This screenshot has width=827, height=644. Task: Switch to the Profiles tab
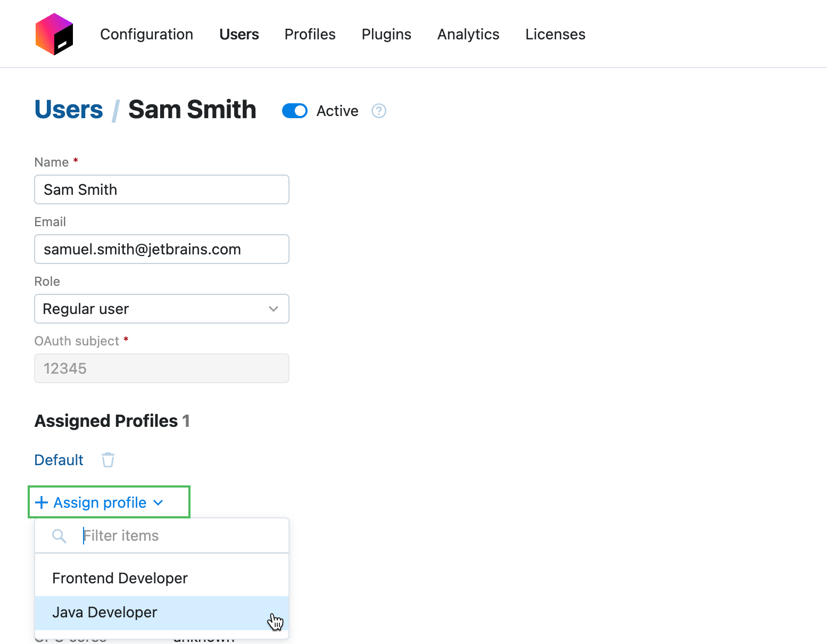310,34
